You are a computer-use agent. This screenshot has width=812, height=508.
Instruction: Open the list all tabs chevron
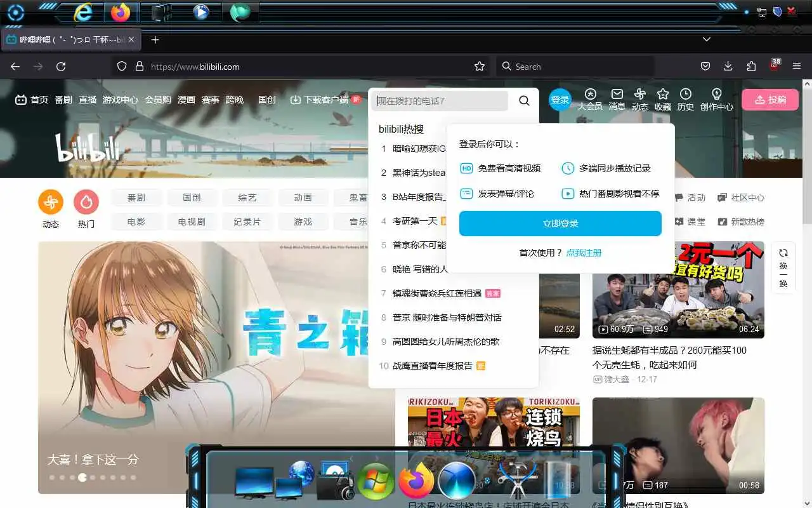706,39
